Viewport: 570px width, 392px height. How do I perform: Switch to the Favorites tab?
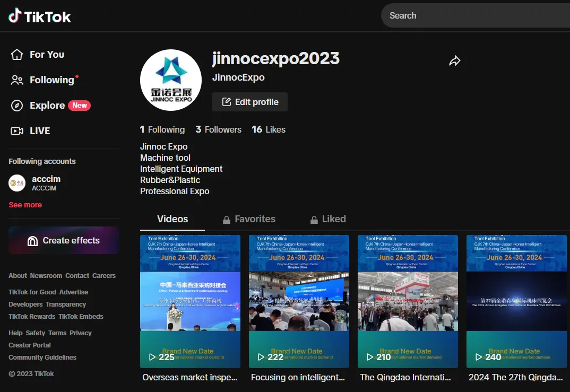[x=249, y=219]
